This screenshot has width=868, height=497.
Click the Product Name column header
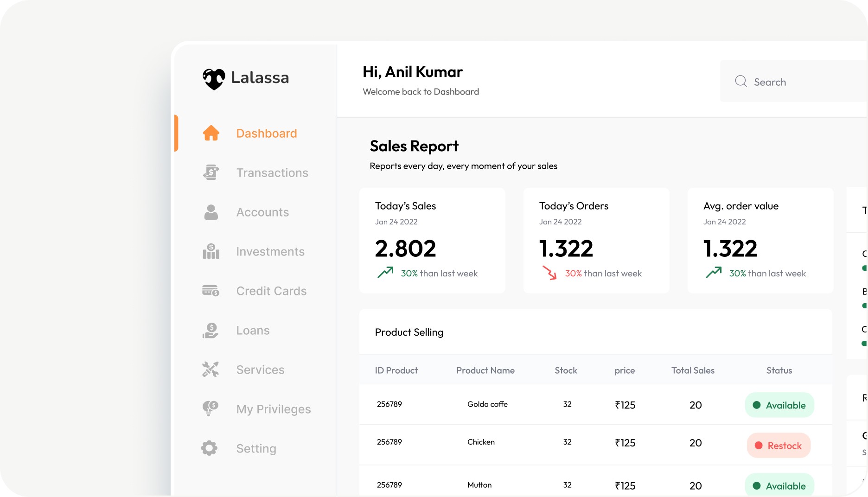point(485,370)
